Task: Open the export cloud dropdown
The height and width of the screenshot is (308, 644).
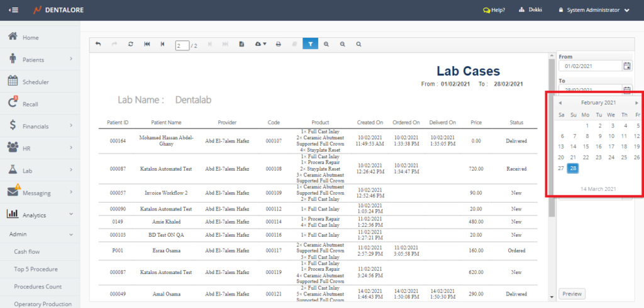Action: click(260, 44)
